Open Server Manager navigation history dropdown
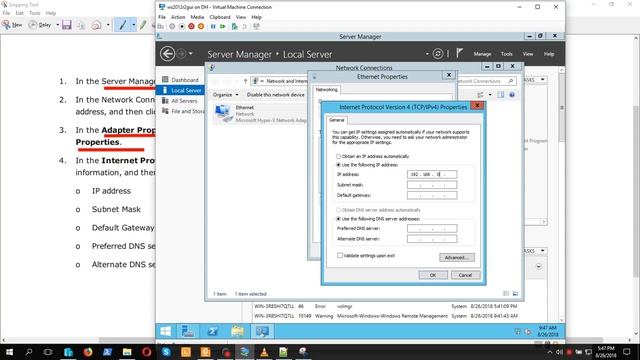640x360 pixels. pyautogui.click(x=191, y=53)
